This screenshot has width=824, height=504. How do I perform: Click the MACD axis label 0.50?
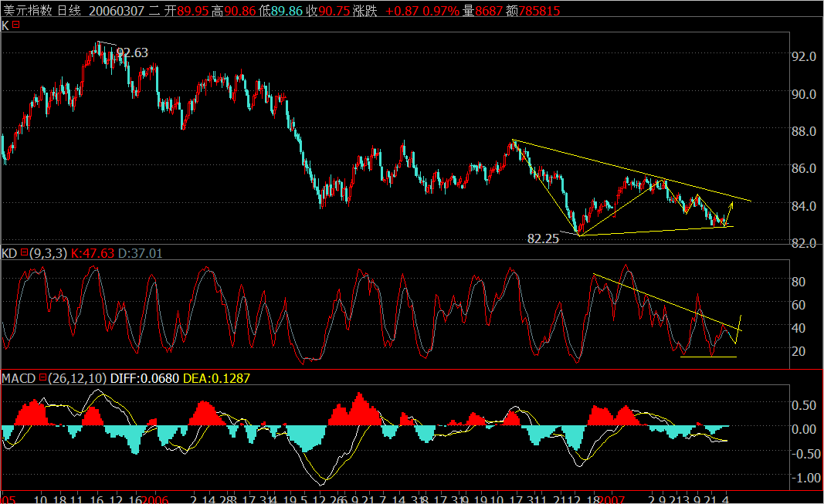pyautogui.click(x=804, y=405)
